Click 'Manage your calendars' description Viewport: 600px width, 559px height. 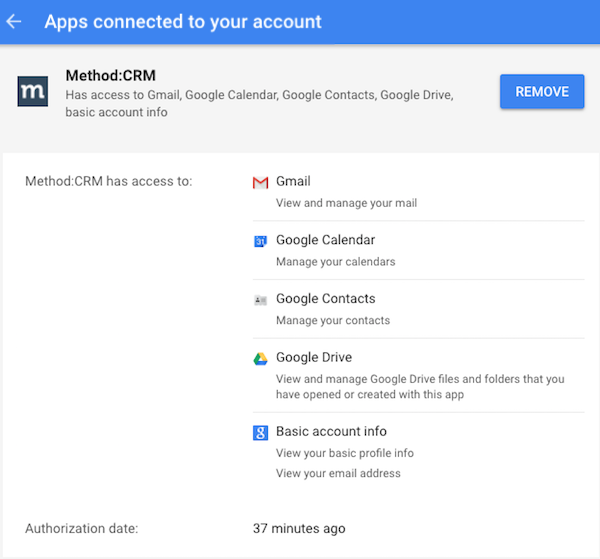click(x=336, y=262)
